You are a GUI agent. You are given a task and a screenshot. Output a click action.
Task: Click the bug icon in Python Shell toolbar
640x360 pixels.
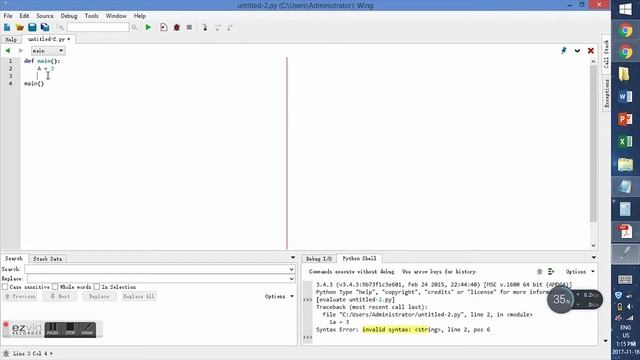click(540, 271)
